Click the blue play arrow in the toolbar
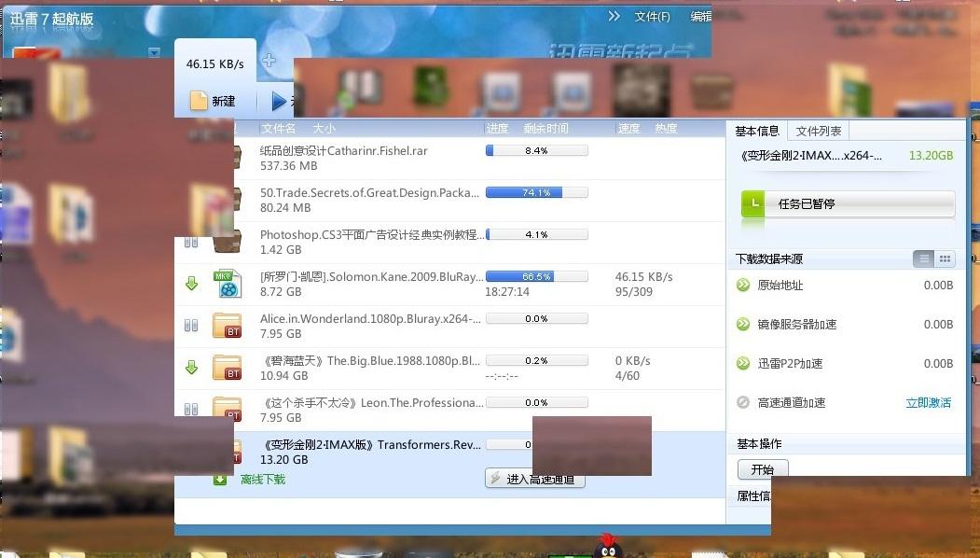The width and height of the screenshot is (980, 558). 280,101
